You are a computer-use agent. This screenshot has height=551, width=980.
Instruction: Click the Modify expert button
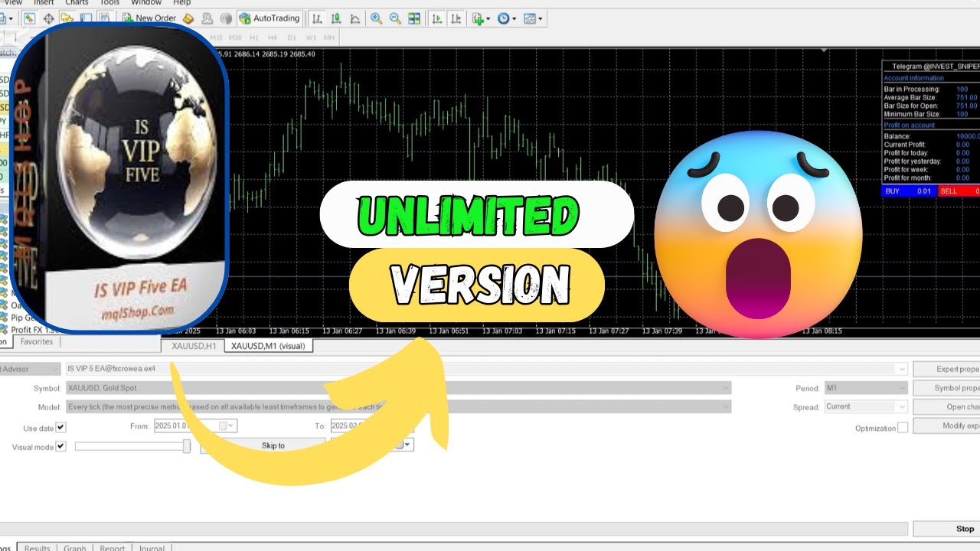coord(946,425)
